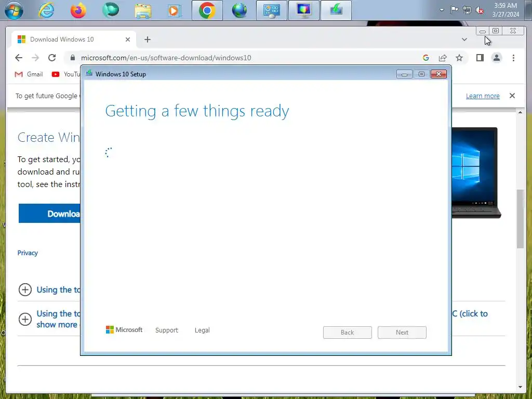532x399 pixels.
Task: Click the muted volume tray icon
Action: [x=480, y=10]
